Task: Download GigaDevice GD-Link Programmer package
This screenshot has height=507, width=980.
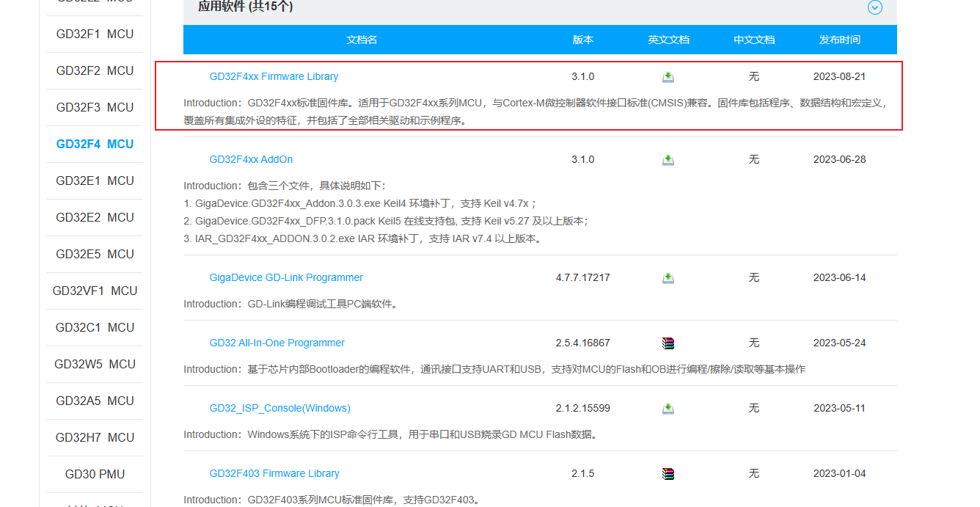Action: click(668, 278)
